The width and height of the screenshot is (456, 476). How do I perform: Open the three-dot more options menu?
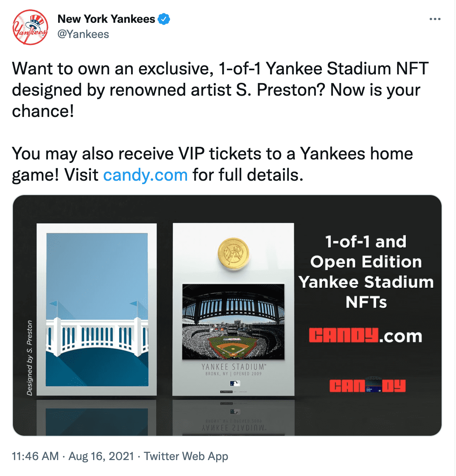coord(435,19)
